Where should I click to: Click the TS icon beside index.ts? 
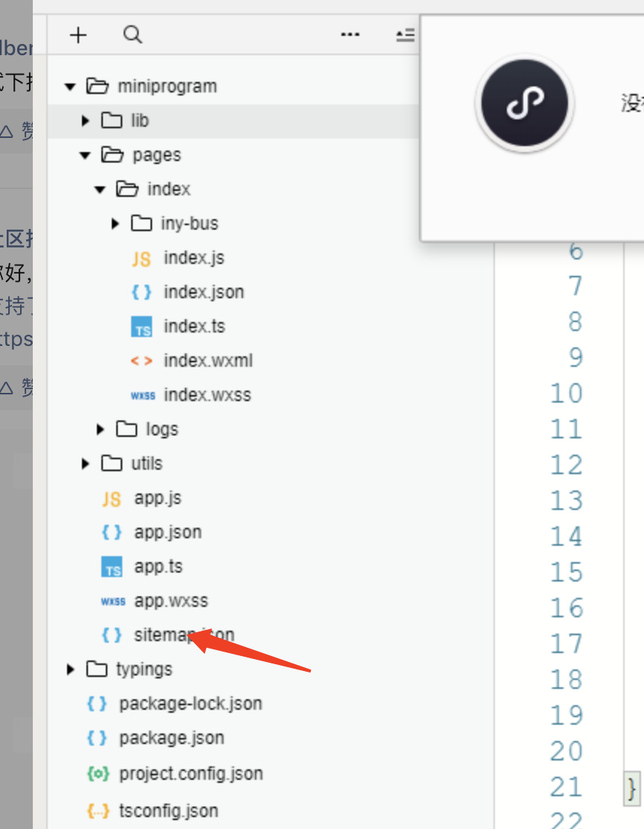[141, 327]
